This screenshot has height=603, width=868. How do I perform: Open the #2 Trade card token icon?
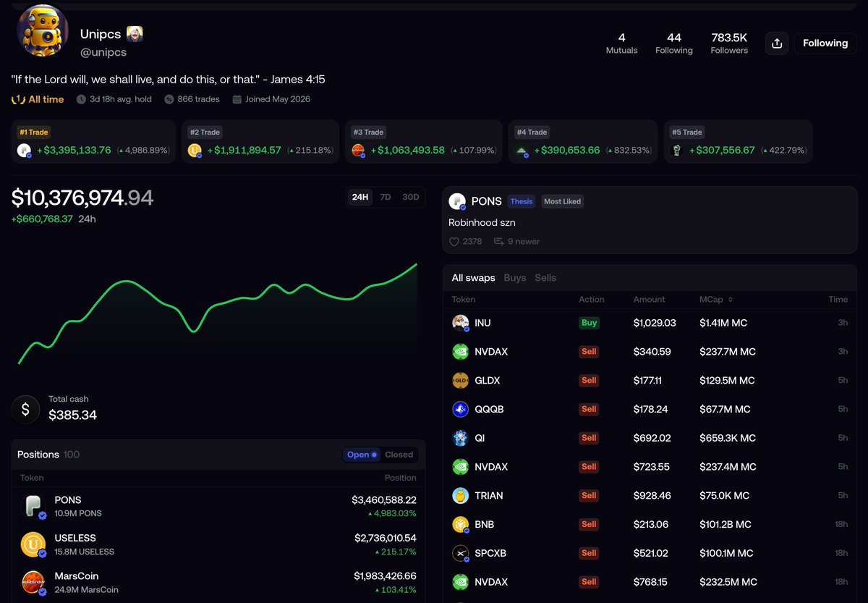pos(195,151)
